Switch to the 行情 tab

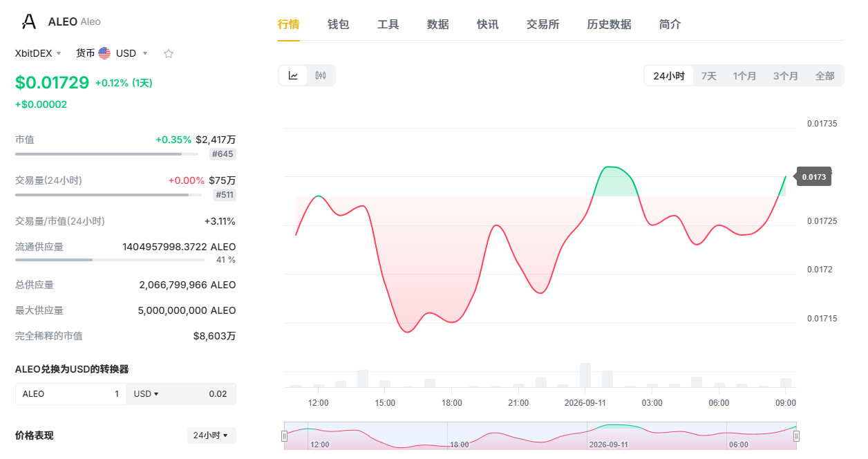tap(289, 24)
